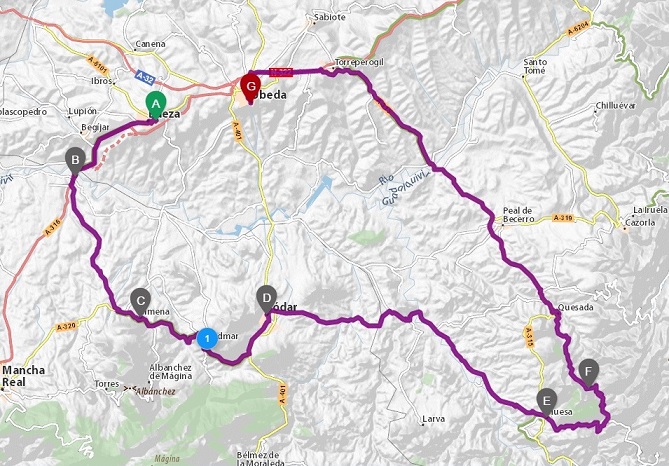Click the Mancha Real town label
Image resolution: width=669 pixels, height=466 pixels.
point(23,376)
